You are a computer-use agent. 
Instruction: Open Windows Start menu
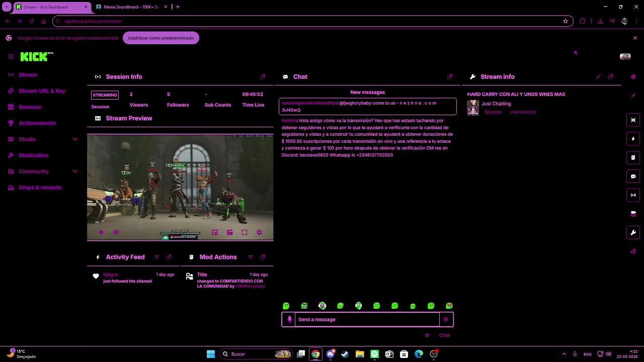(211, 354)
